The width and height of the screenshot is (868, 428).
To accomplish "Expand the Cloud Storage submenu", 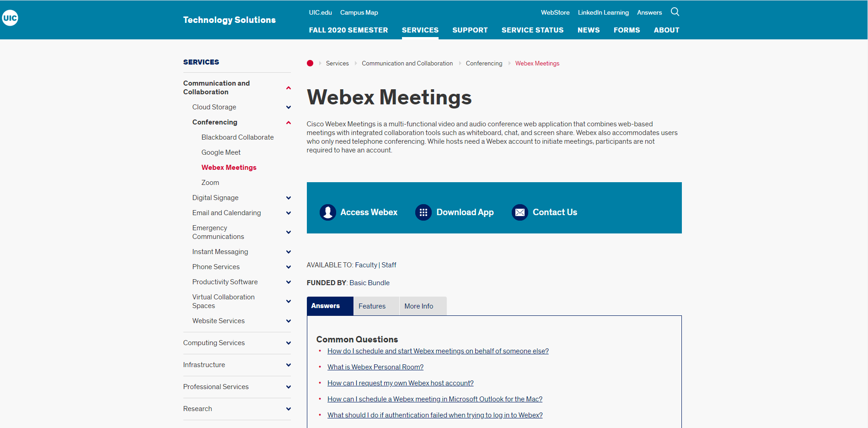I will 289,107.
